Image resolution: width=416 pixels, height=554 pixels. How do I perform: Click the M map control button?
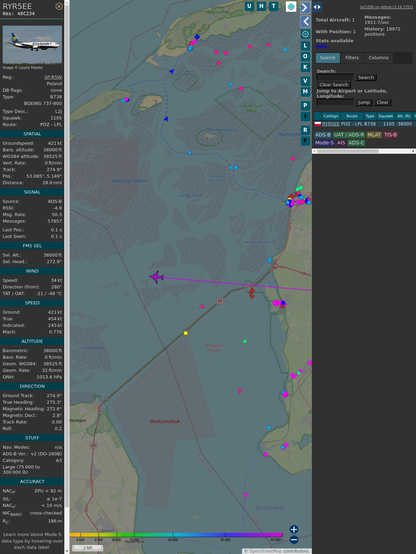pyautogui.click(x=305, y=92)
